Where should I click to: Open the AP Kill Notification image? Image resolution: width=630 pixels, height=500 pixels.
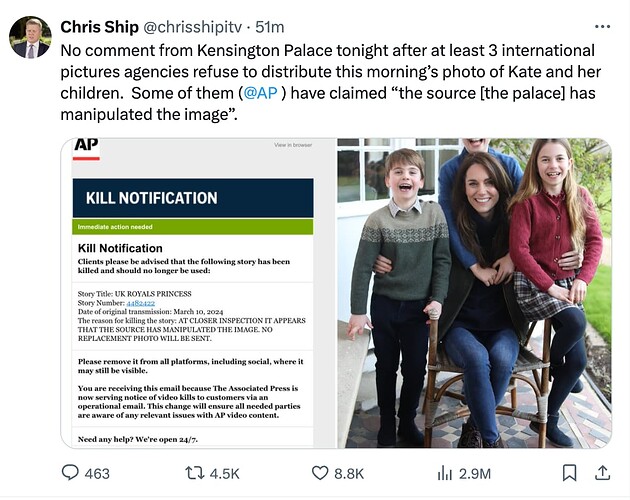194,292
